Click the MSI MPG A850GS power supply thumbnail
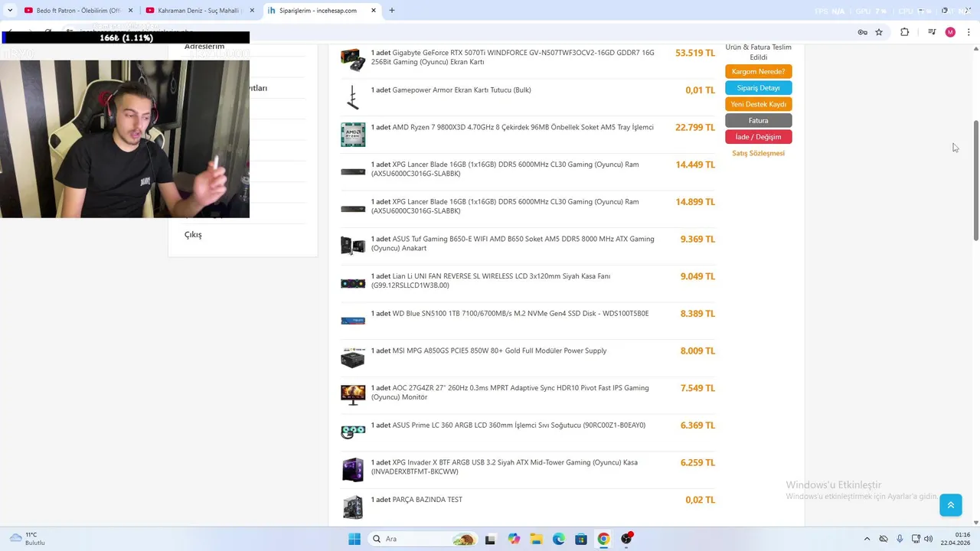980x551 pixels. click(353, 357)
